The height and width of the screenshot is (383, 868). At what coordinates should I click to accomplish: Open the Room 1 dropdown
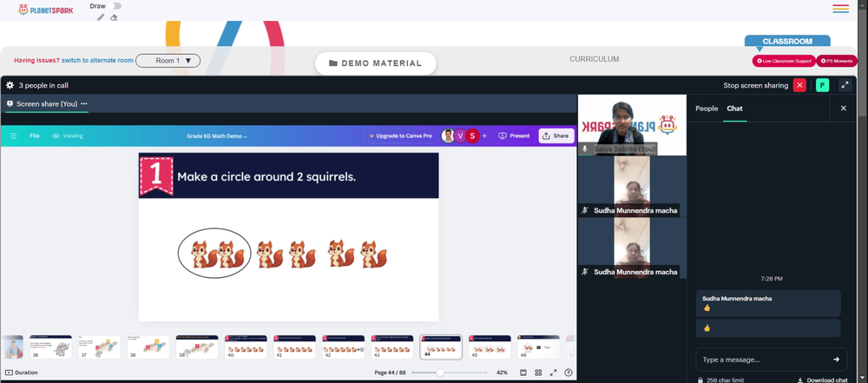pyautogui.click(x=168, y=61)
